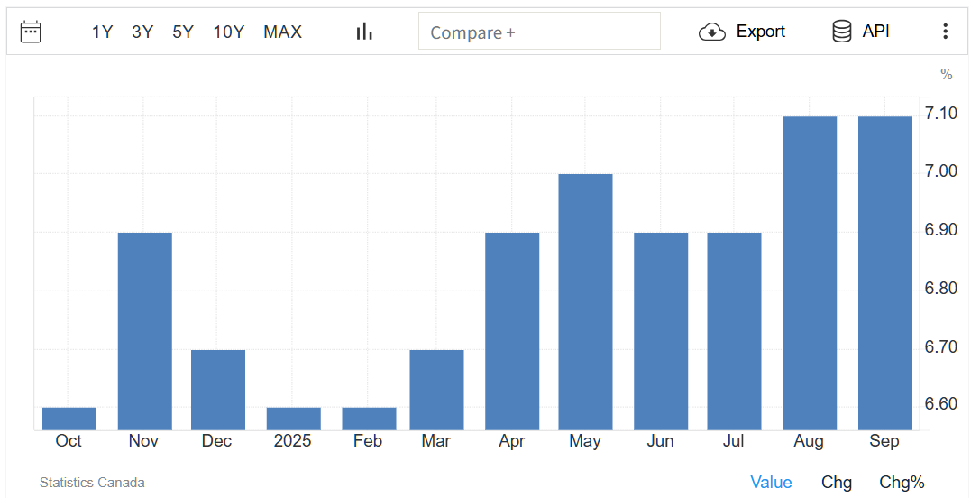This screenshot has height=498, width=980.
Task: Open the three-dot more options menu
Action: pyautogui.click(x=945, y=32)
